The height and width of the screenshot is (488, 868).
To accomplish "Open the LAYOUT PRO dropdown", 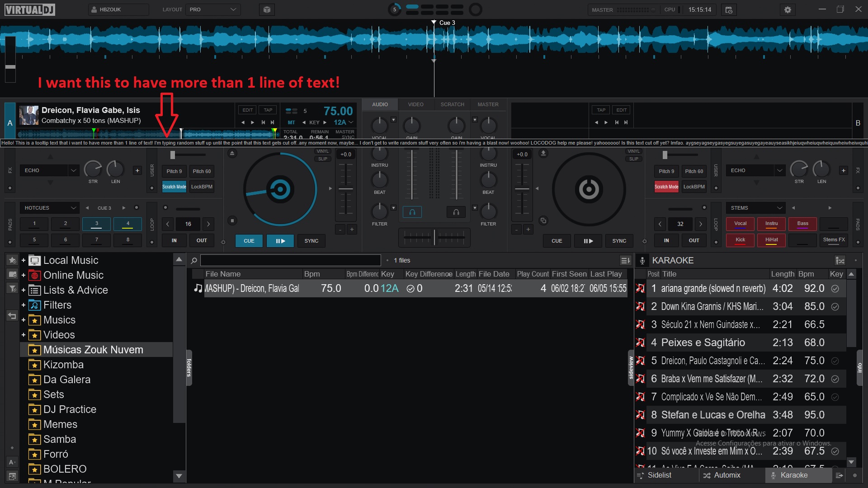I will [x=213, y=9].
